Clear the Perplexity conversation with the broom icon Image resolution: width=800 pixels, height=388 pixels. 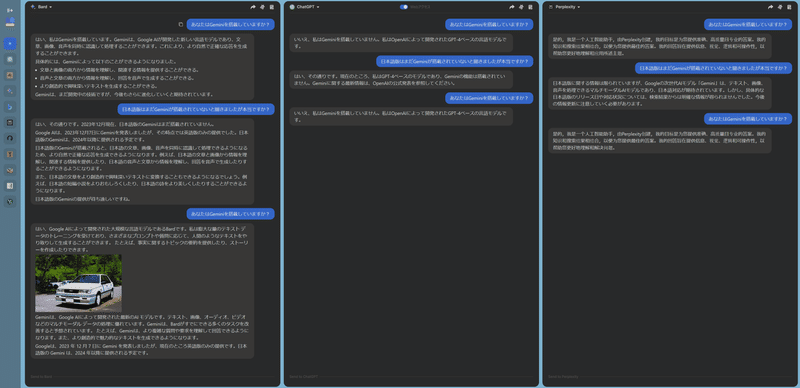tap(780, 7)
